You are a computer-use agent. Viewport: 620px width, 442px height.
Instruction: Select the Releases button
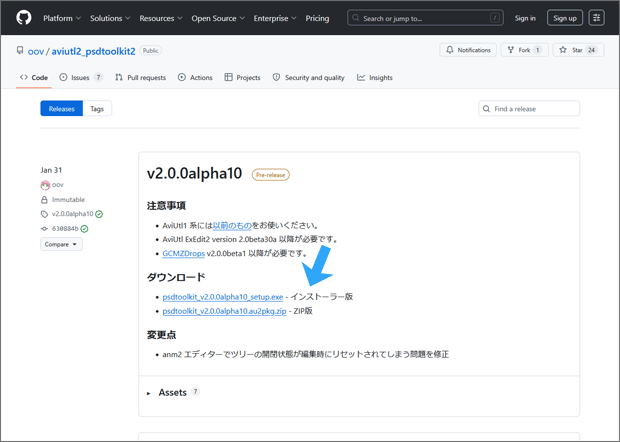(x=62, y=109)
